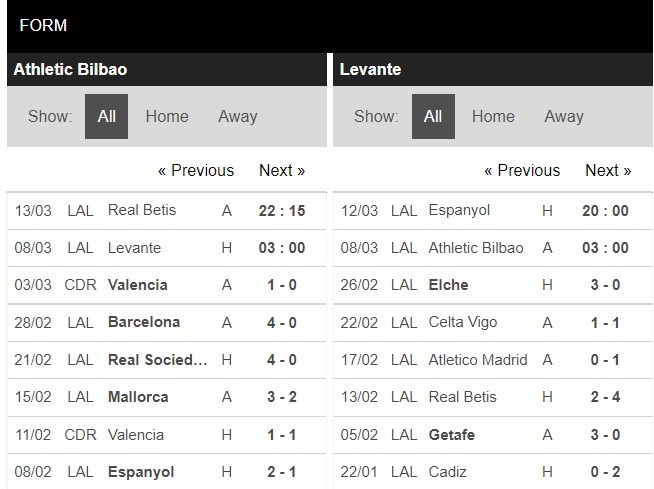The image size is (654, 489).
Task: Load next Athletic Bilbao fixtures
Action: coord(282,170)
